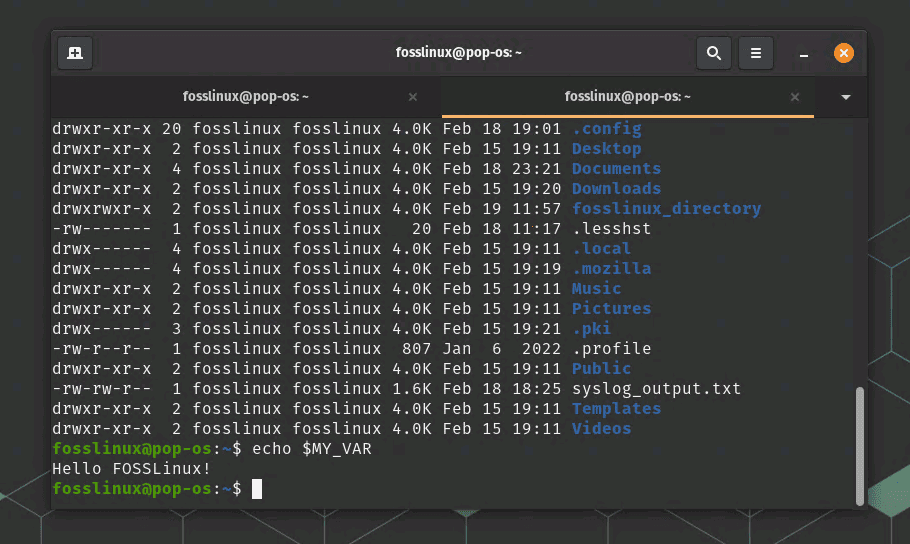This screenshot has height=544, width=910.
Task: Click the terminal vertical scrollbar thumb
Action: (x=860, y=446)
